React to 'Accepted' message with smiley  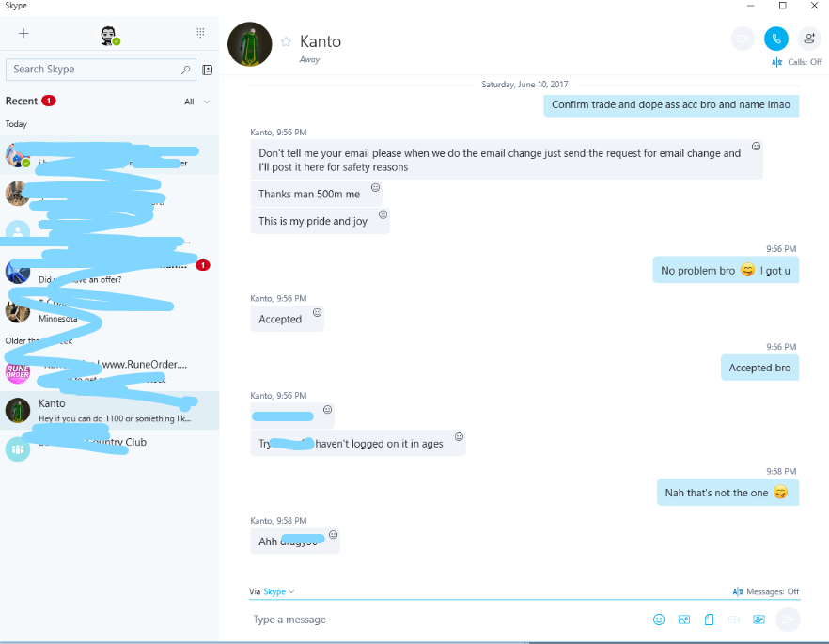pos(318,312)
